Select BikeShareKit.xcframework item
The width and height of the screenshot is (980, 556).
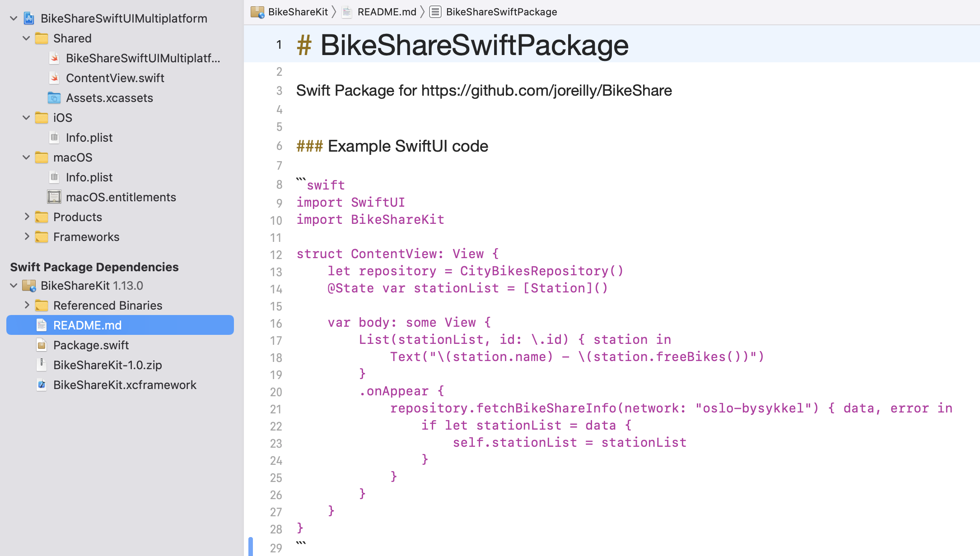coord(125,385)
